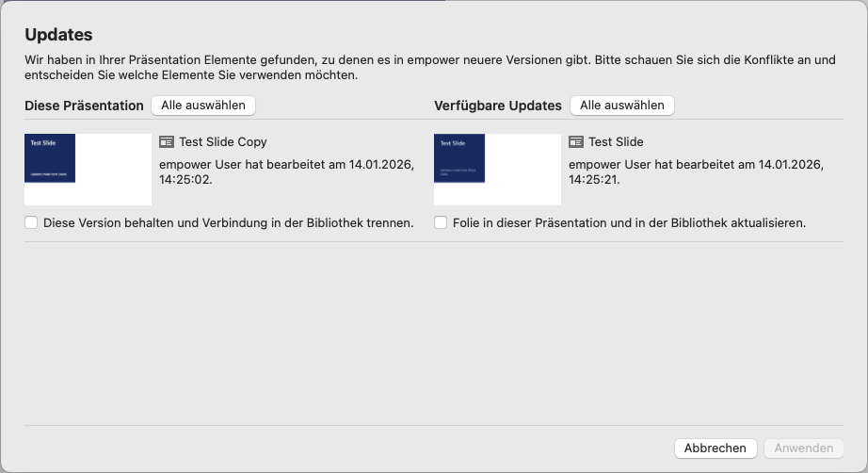Check 'Folie in dieser Präsentation aktualisieren' box
Screen dimensions: 868x473
coord(441,222)
